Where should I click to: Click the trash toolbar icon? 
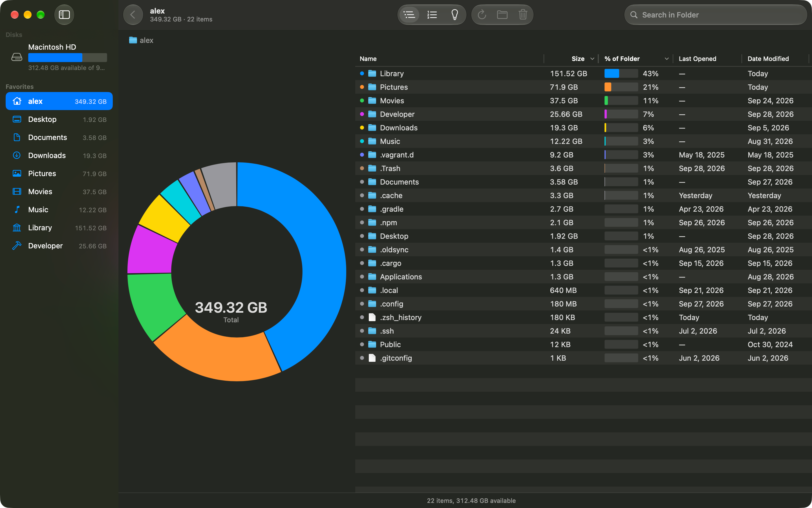(x=523, y=15)
